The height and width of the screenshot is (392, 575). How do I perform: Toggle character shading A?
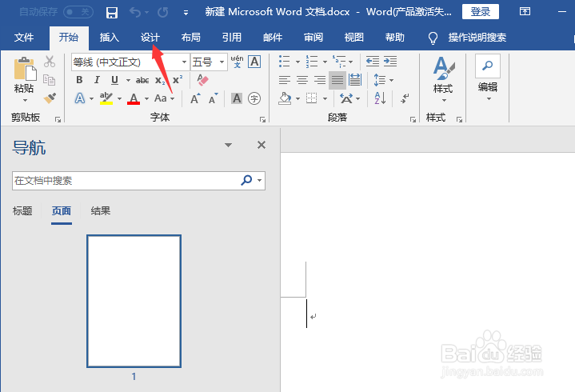tap(237, 98)
